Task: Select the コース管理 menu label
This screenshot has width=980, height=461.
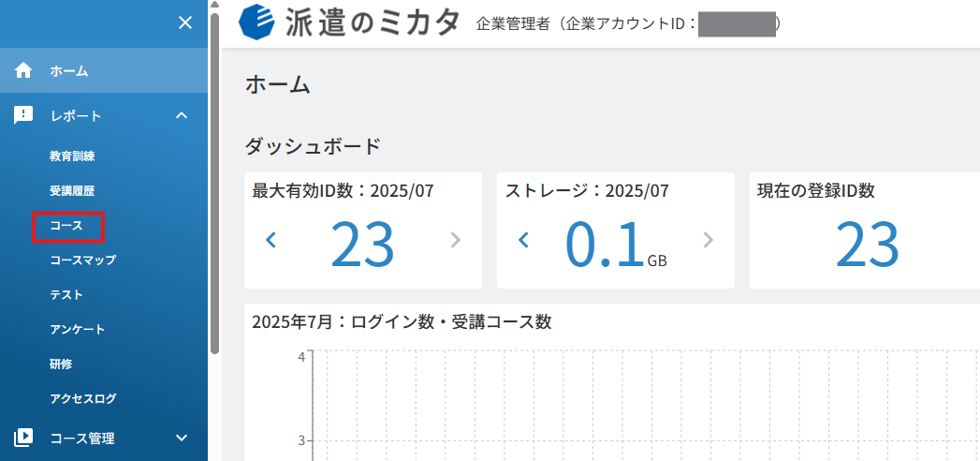Action: click(82, 439)
